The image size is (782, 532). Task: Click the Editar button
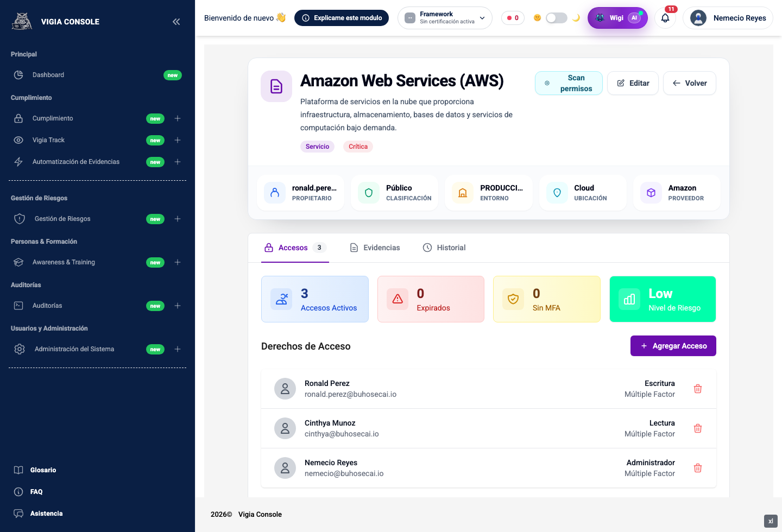[x=633, y=83]
